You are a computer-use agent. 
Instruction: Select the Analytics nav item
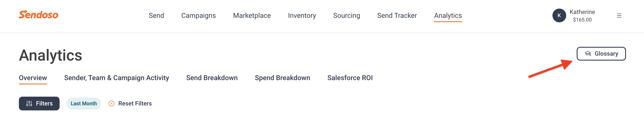click(448, 15)
